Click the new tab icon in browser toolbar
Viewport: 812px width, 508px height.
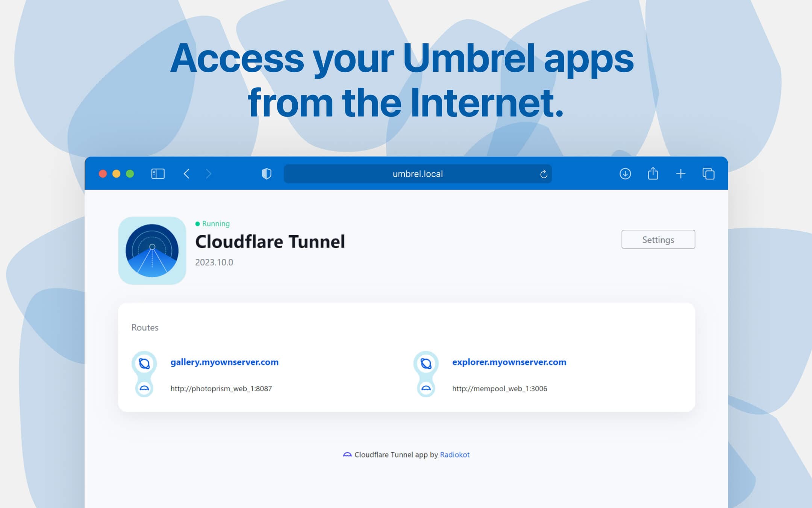pos(680,174)
